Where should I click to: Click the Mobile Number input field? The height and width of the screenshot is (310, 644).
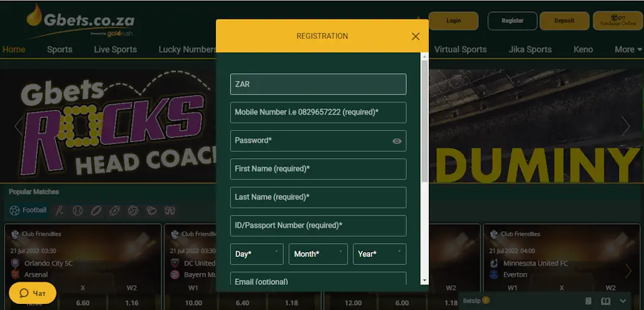pyautogui.click(x=318, y=112)
